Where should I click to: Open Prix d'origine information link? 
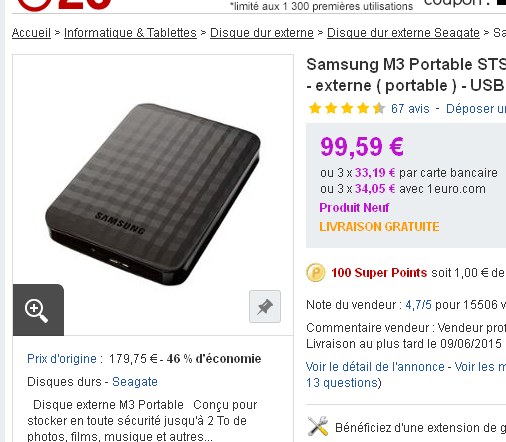pyautogui.click(x=62, y=359)
